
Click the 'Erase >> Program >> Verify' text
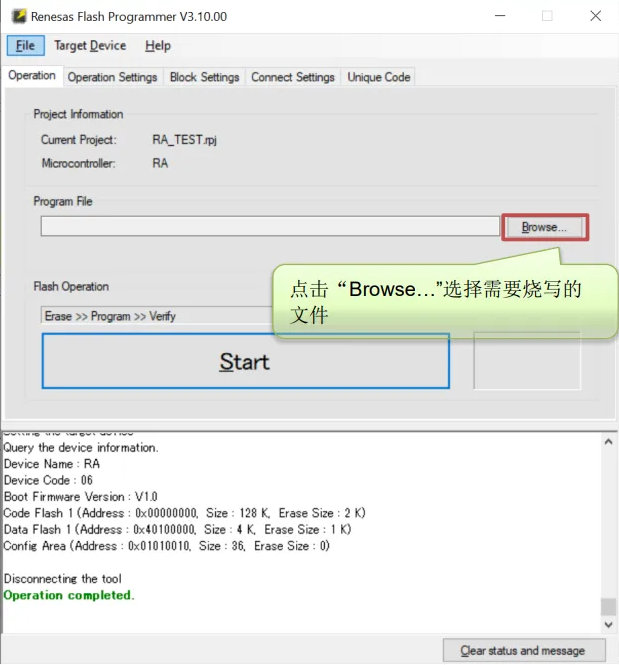(110, 316)
